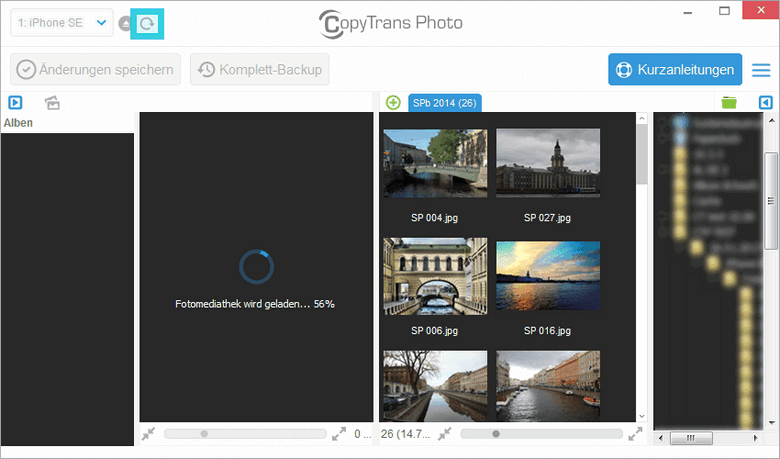Minimize the CopyTrans Photo window
Image resolution: width=780 pixels, height=459 pixels.
(688, 12)
